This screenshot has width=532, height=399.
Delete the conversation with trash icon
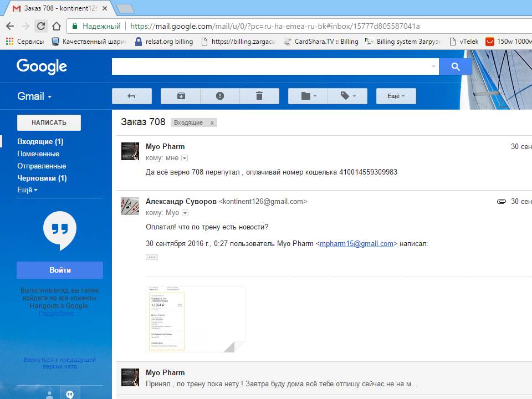pos(259,96)
